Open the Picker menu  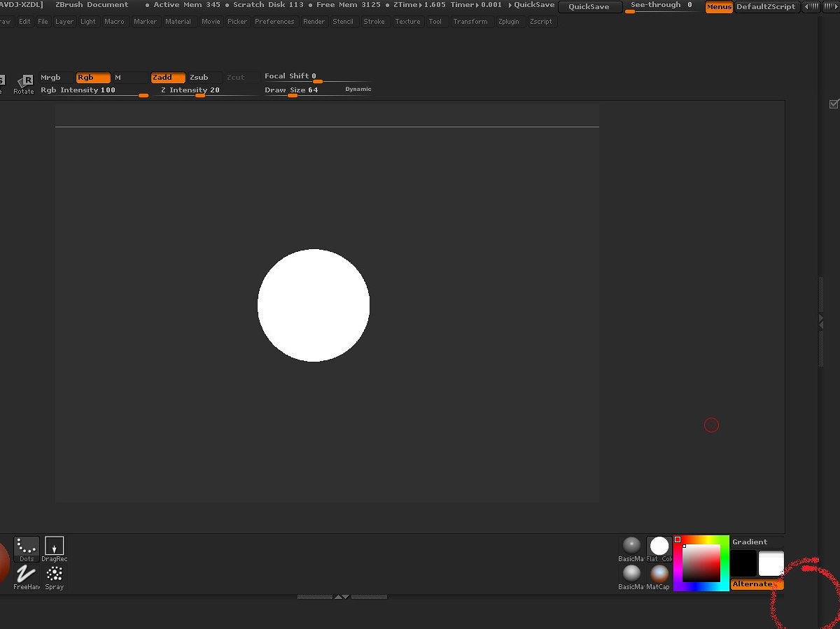(237, 22)
